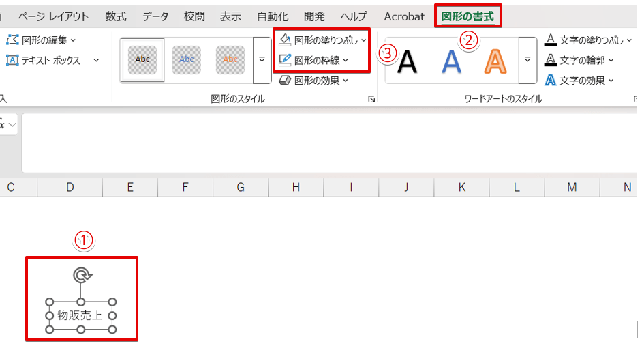
Task: Apply the black-outlined Abc shape style
Action: click(142, 60)
